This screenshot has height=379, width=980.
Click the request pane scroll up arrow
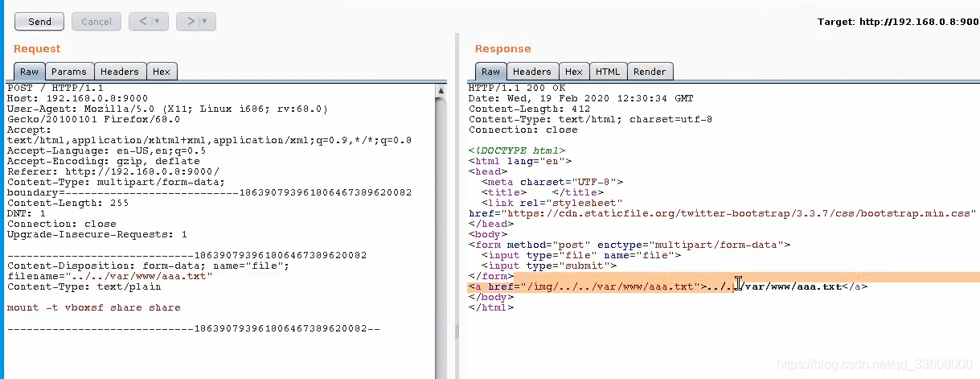[x=441, y=92]
